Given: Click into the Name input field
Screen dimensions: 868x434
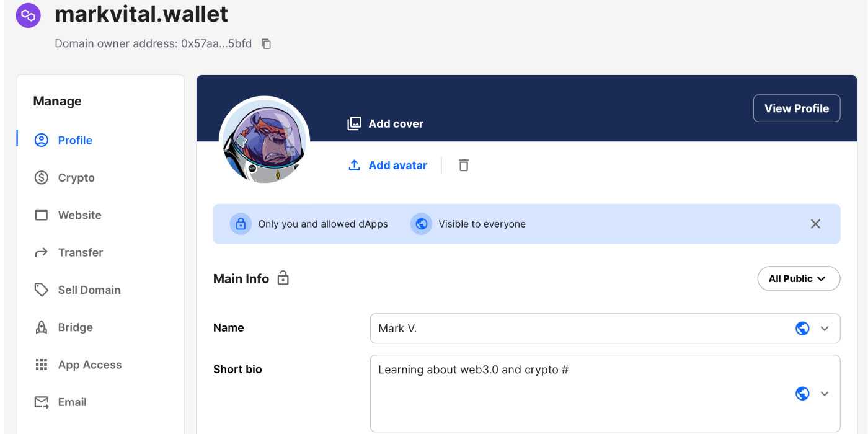Looking at the screenshot, I should [605, 329].
